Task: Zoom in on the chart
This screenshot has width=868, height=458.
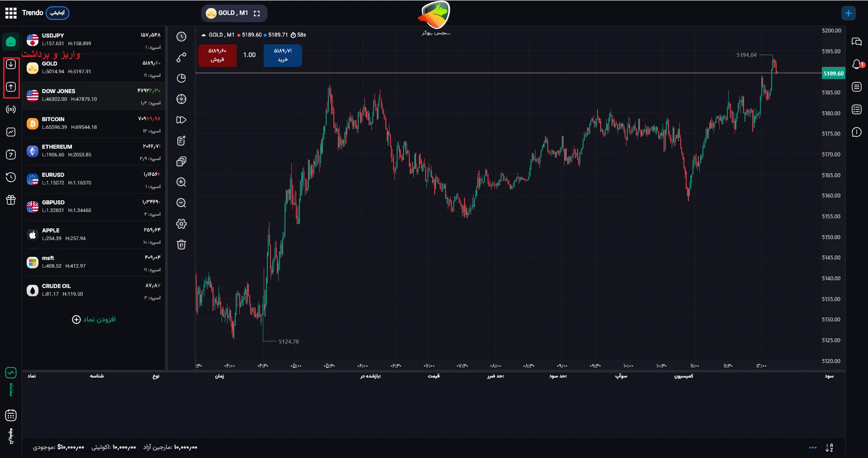Action: tap(181, 182)
